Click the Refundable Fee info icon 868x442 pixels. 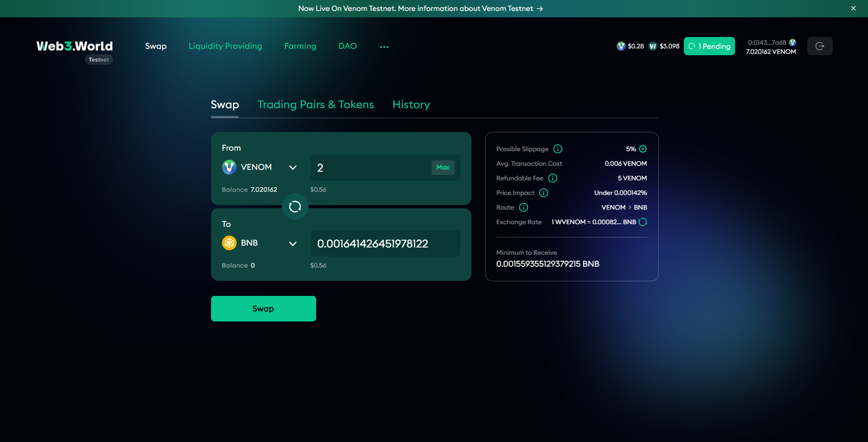coord(553,178)
